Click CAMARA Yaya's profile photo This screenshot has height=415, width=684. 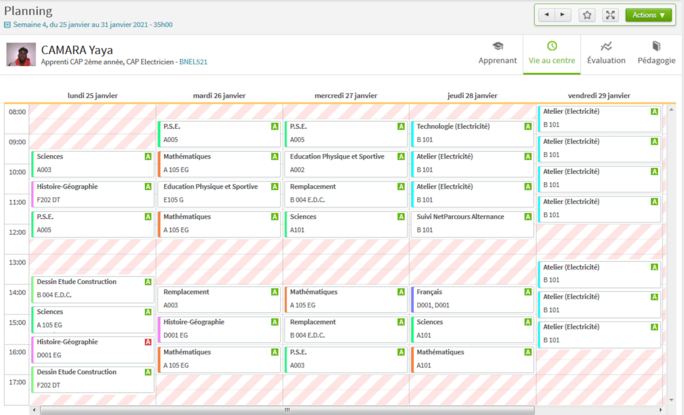point(20,54)
